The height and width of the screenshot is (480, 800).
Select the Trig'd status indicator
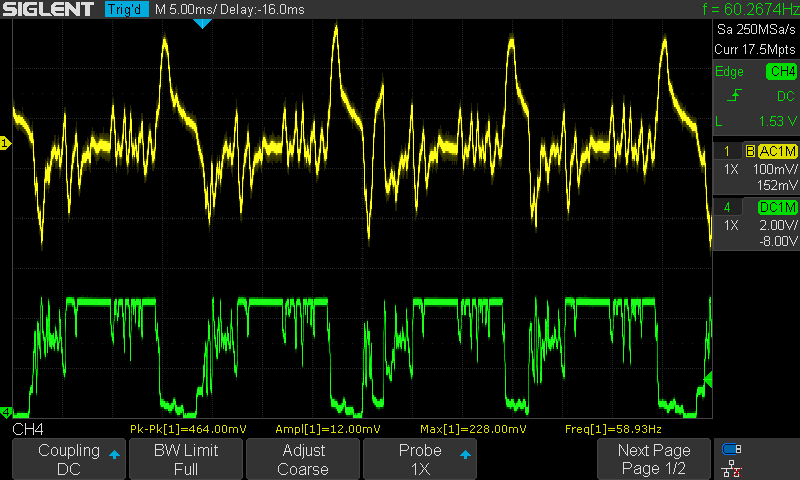click(127, 9)
